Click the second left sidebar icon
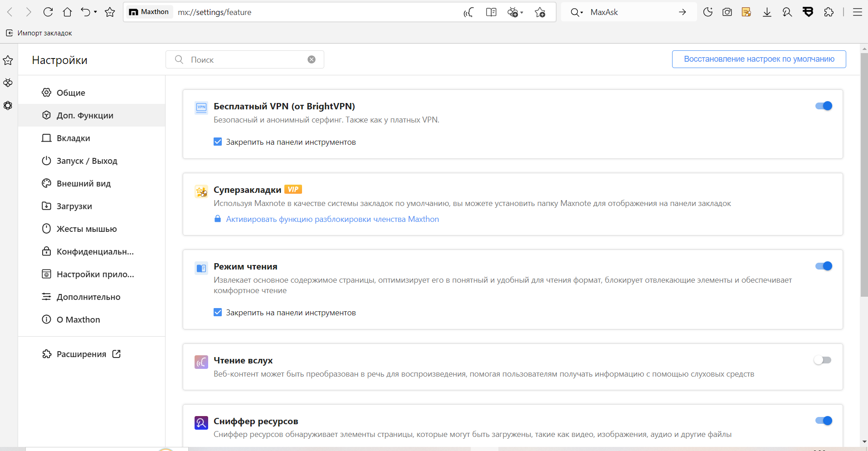This screenshot has height=451, width=868. [8, 83]
